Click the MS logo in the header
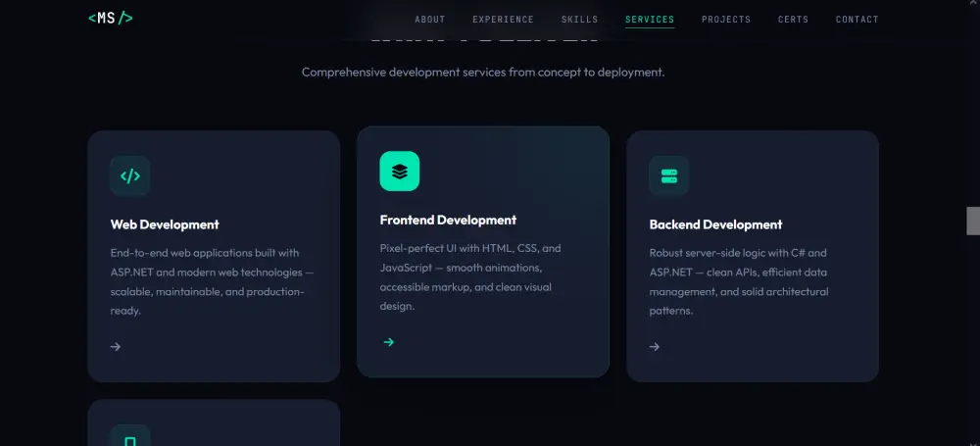 [111, 19]
